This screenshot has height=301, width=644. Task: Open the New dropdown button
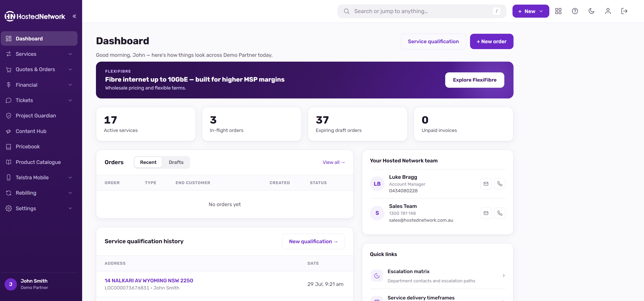coord(531,11)
